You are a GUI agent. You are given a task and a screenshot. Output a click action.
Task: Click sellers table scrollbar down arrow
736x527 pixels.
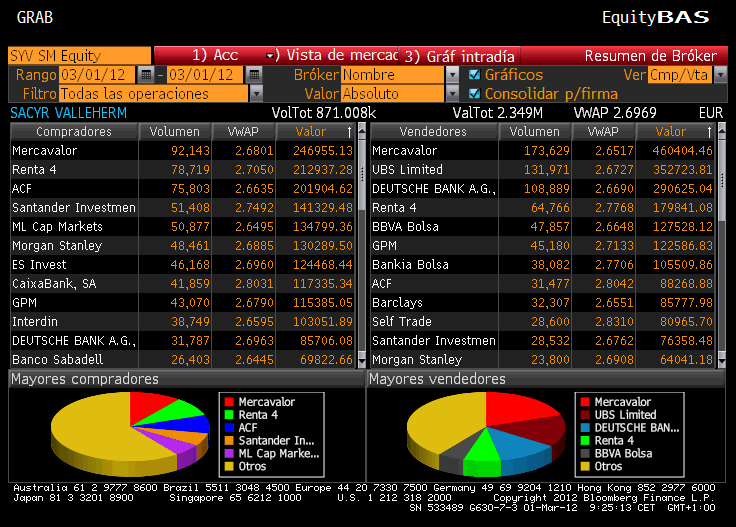click(x=722, y=361)
